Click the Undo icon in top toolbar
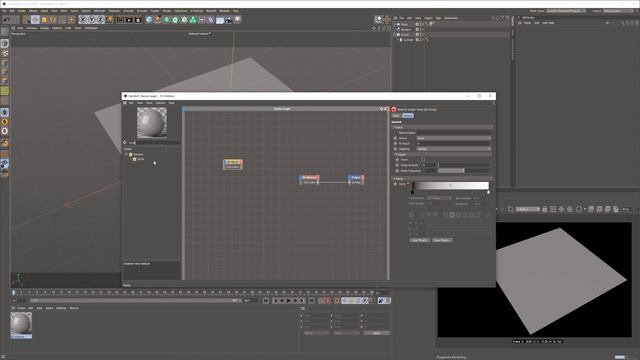640x360 pixels. [x=6, y=20]
